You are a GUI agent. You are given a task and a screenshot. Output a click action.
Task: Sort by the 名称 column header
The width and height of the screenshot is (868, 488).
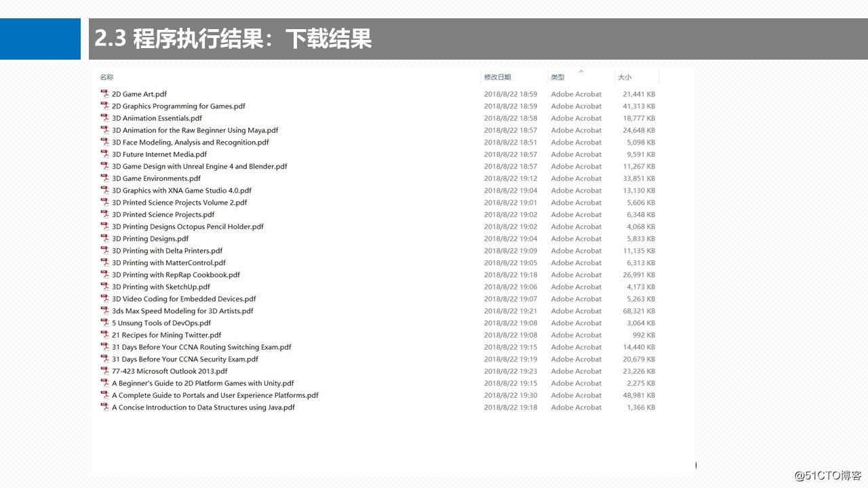106,77
